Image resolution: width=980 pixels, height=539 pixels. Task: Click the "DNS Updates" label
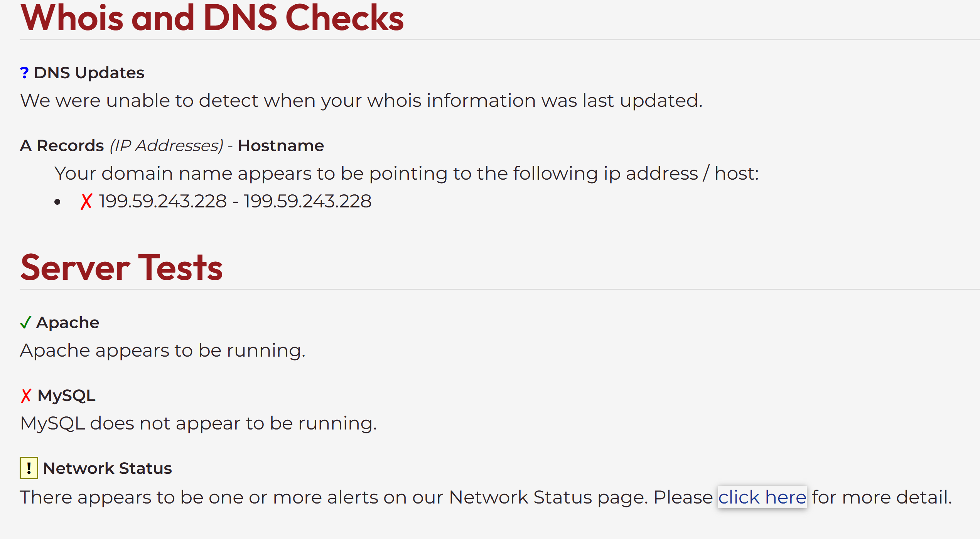point(89,73)
